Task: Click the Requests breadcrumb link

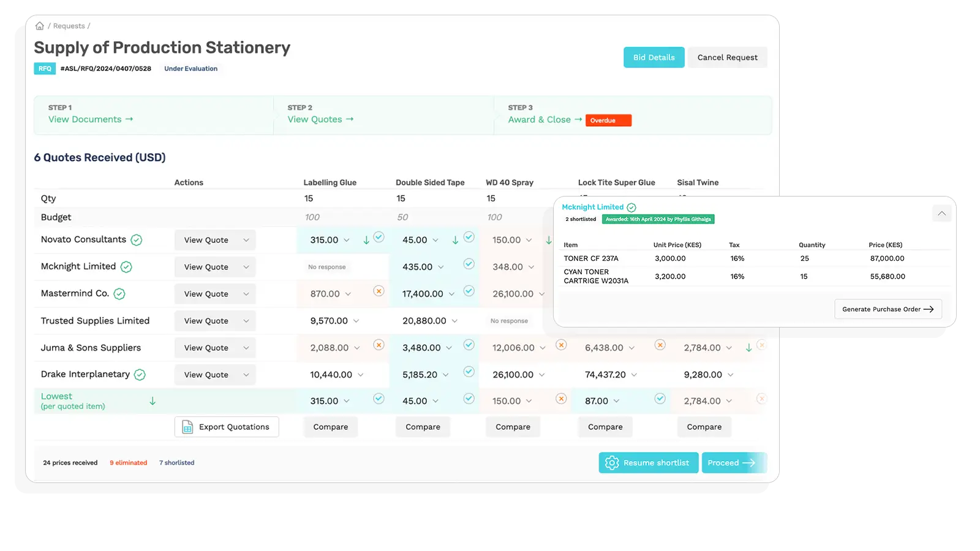Action: (69, 26)
